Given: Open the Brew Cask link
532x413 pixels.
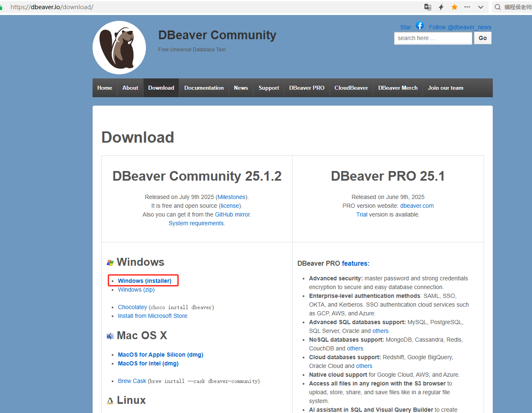Looking at the screenshot, I should click(x=132, y=381).
